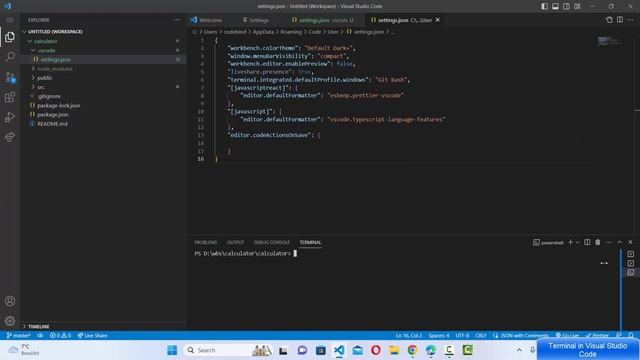Close the user settings.json tab
This screenshot has width=640, height=360.
(x=438, y=20)
